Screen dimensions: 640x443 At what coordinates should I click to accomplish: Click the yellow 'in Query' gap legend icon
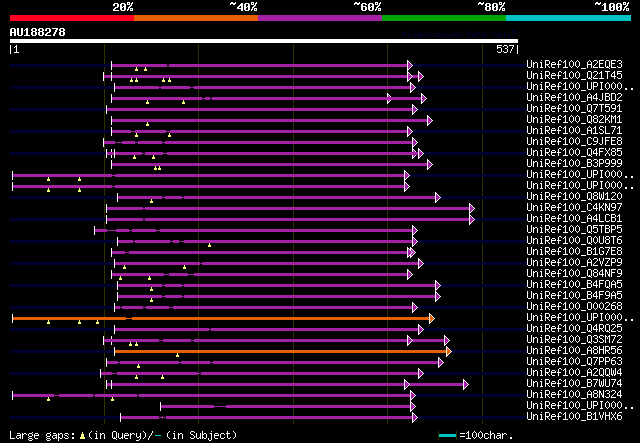[82, 436]
